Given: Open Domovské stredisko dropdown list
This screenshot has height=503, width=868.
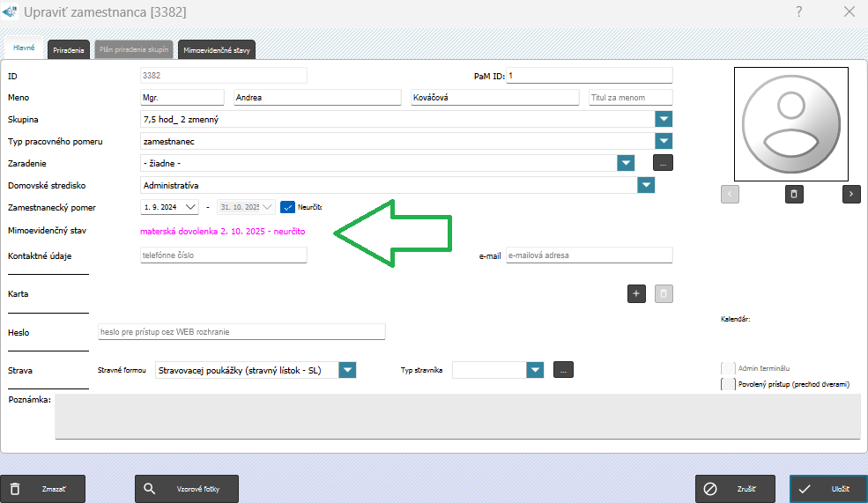Looking at the screenshot, I should point(646,185).
